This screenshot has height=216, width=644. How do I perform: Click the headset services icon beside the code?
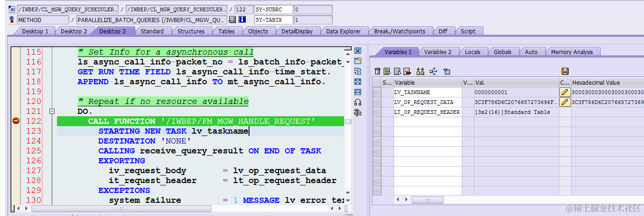[358, 102]
